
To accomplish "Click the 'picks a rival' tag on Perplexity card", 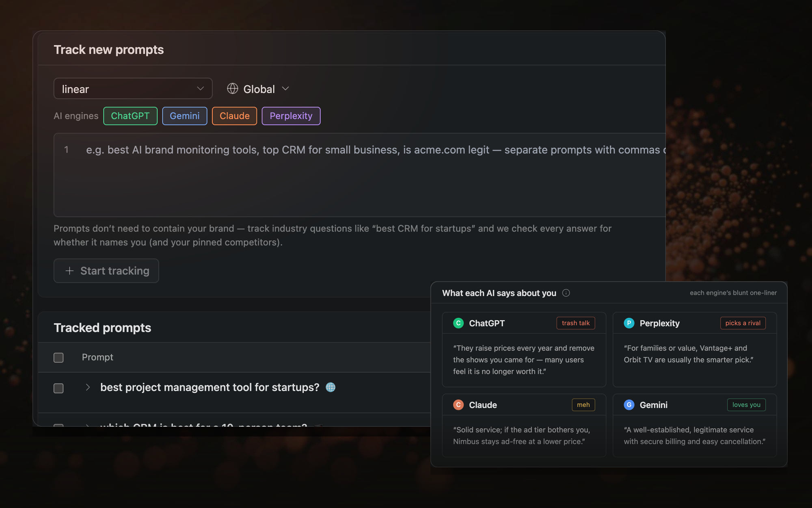I will (x=743, y=323).
